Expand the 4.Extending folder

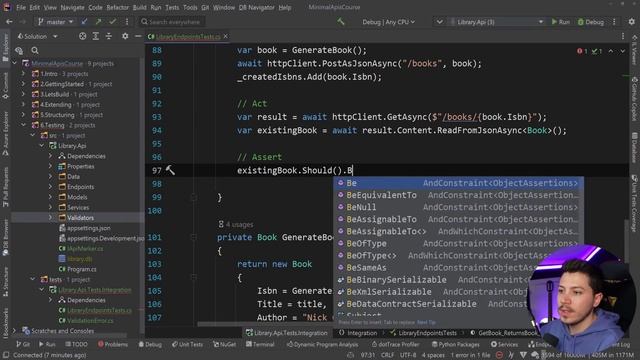23,104
